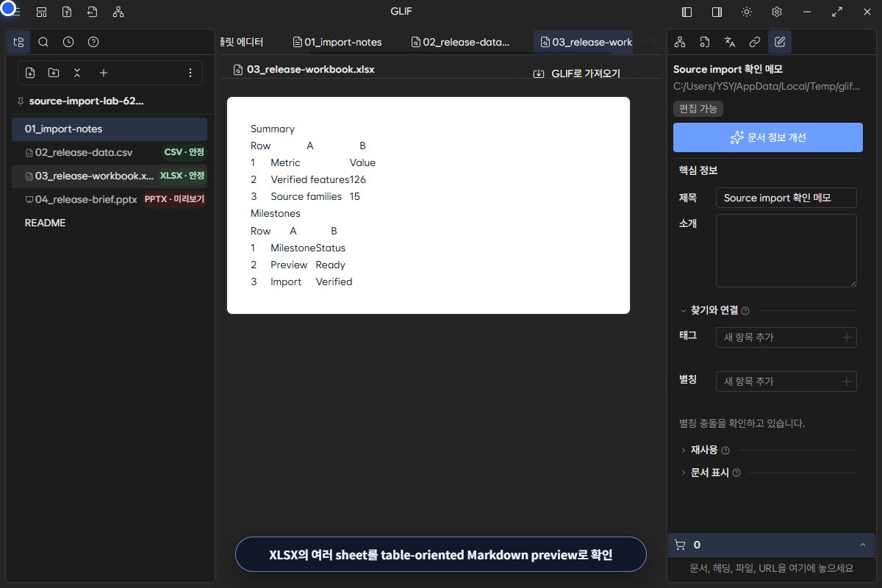The height and width of the screenshot is (588, 882).
Task: Open the help question-mark sidebar tab
Action: coord(93,42)
